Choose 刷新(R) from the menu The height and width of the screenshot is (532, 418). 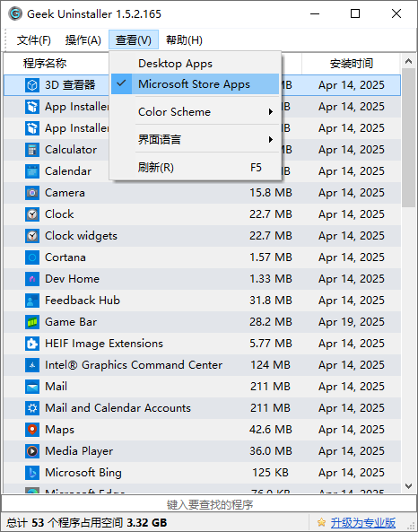tap(195, 167)
